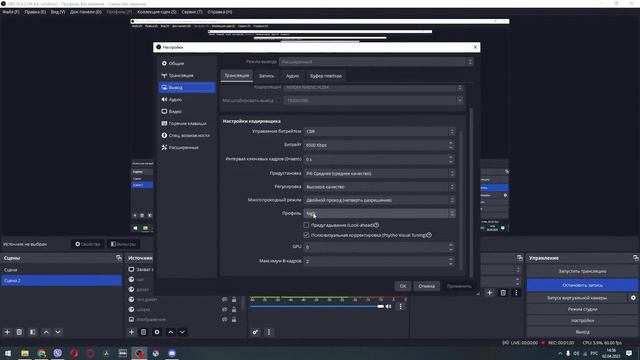Image resolution: width=640 pixels, height=360 pixels.
Task: Open Discord from Windows taskbar
Action: (172, 353)
